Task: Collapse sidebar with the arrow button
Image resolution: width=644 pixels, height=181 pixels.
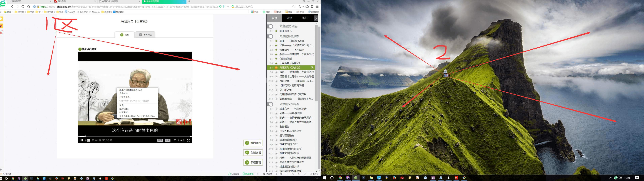Action: pyautogui.click(x=316, y=18)
